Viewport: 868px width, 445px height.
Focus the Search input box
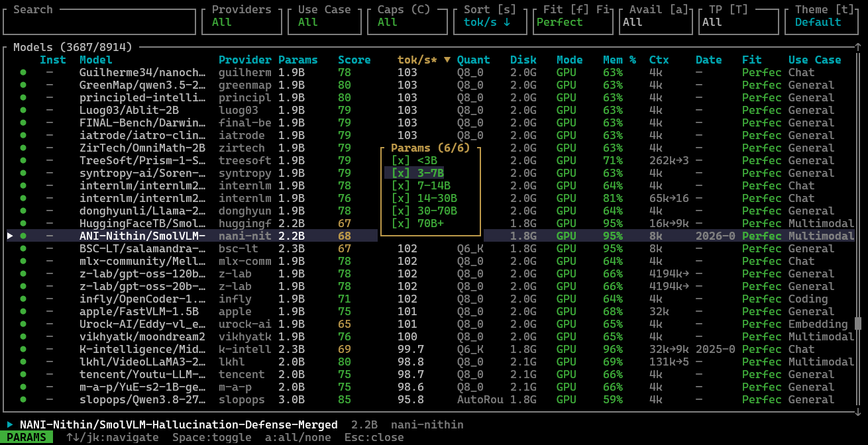99,22
